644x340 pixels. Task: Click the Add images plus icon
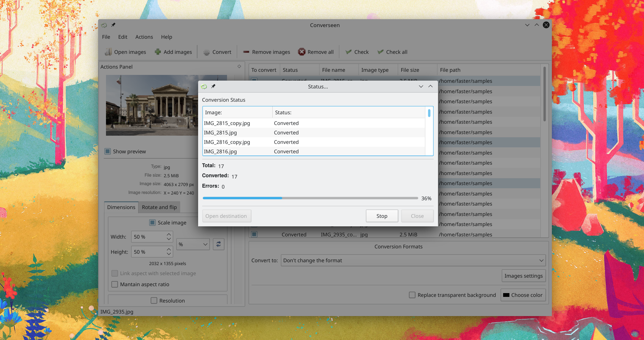click(x=158, y=52)
